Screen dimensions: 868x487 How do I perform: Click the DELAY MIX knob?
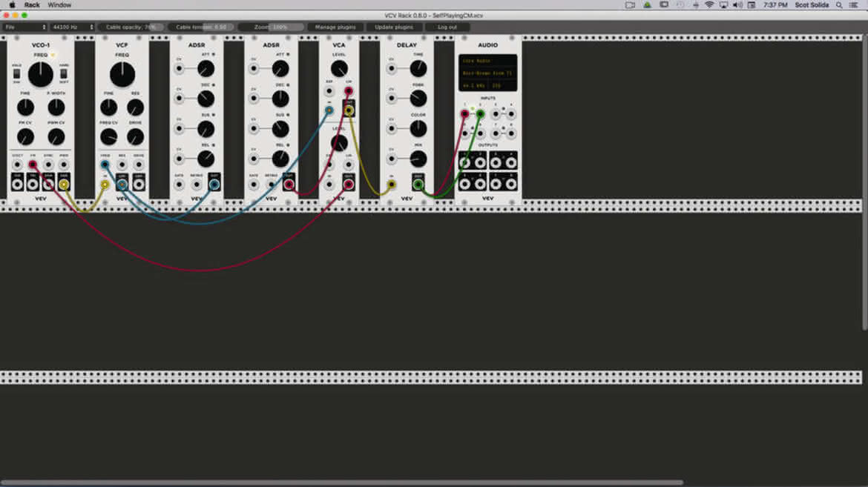(418, 159)
